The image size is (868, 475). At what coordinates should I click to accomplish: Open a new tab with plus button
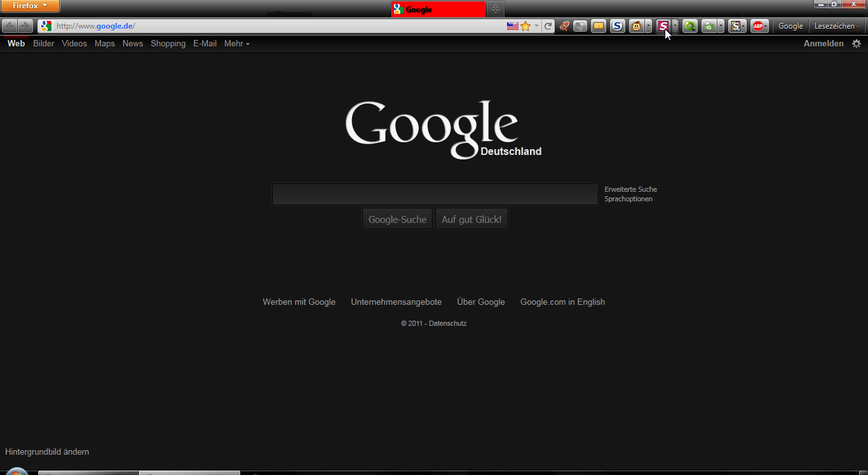(496, 9)
